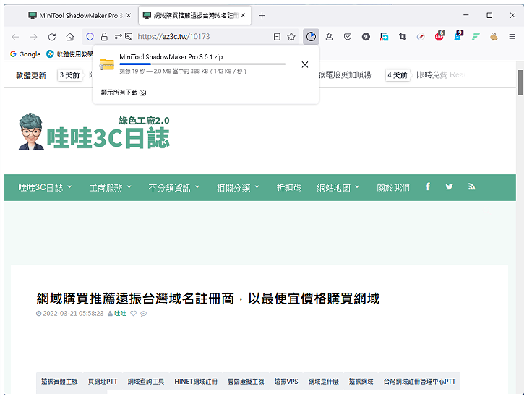Click the address bar URL ez3c.tw/10173
This screenshot has width=532, height=399.
pyautogui.click(x=173, y=37)
